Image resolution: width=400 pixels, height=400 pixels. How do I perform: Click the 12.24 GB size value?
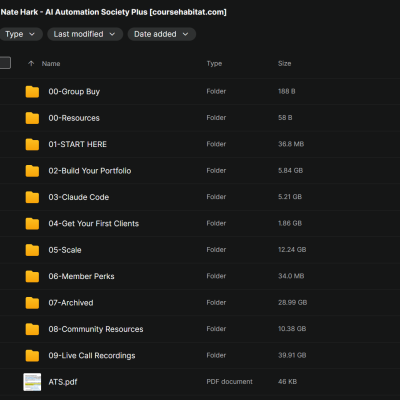pos(292,250)
